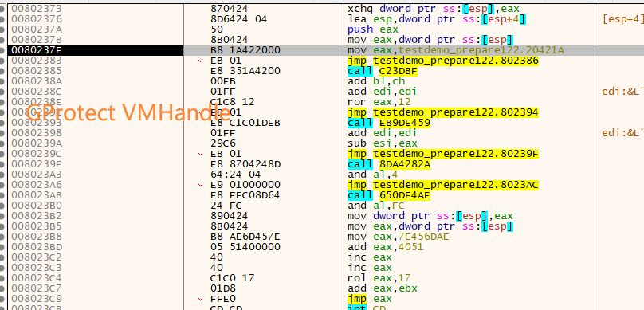This screenshot has width=644, height=310.
Task: Select address 008023BD in address column
Action: (x=37, y=247)
